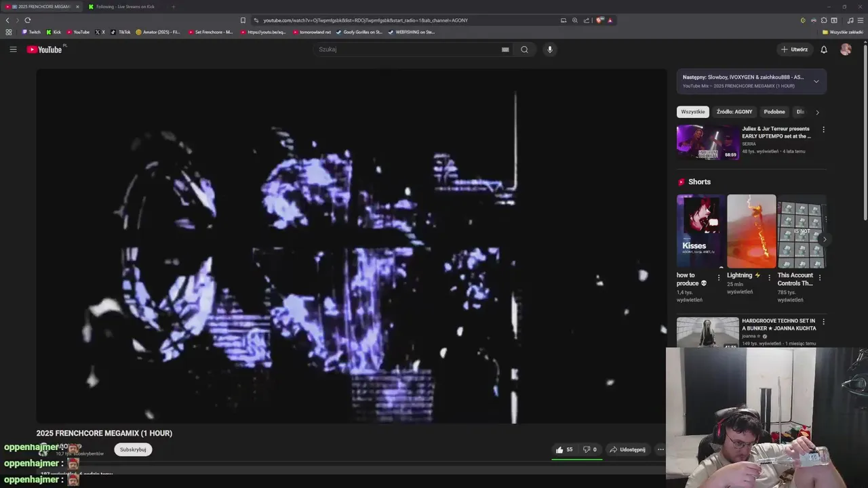Switch to Following Live Streams on Kick tab
Viewport: 868px width, 488px height.
click(x=125, y=7)
